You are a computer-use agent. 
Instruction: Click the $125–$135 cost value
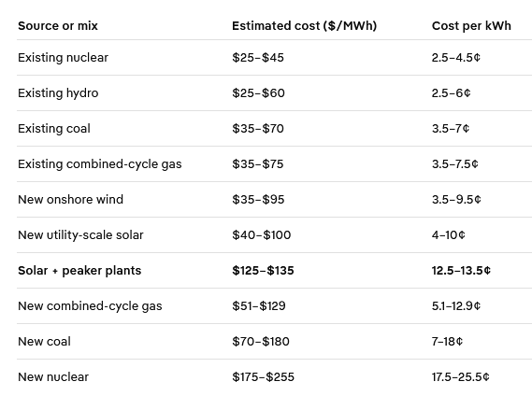(263, 271)
